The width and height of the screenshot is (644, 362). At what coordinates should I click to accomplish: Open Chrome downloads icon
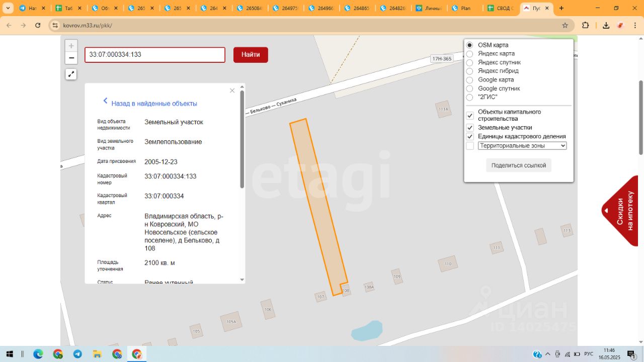click(x=606, y=25)
